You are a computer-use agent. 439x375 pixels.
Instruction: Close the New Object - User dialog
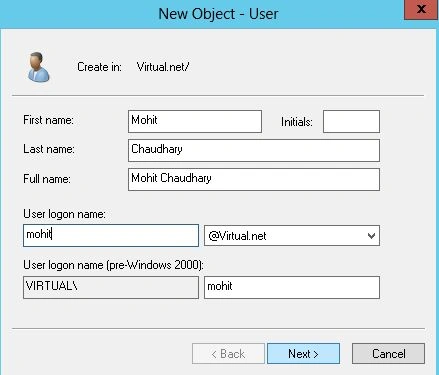pos(421,9)
